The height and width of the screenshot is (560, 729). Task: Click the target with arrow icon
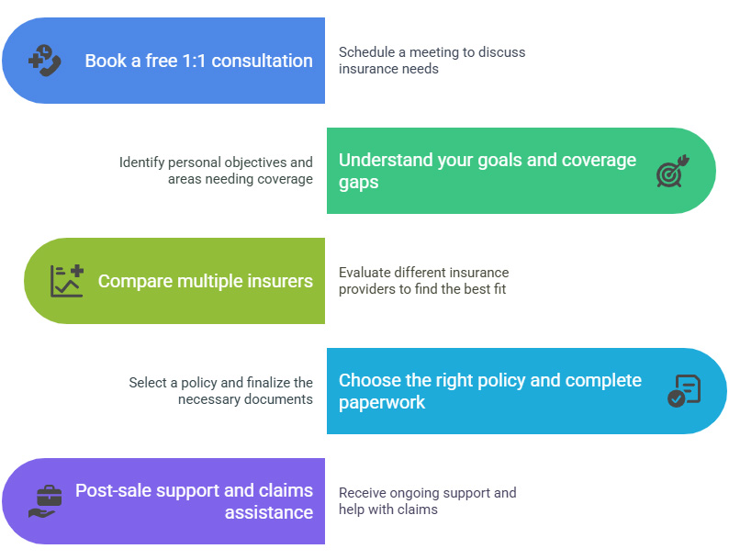672,171
